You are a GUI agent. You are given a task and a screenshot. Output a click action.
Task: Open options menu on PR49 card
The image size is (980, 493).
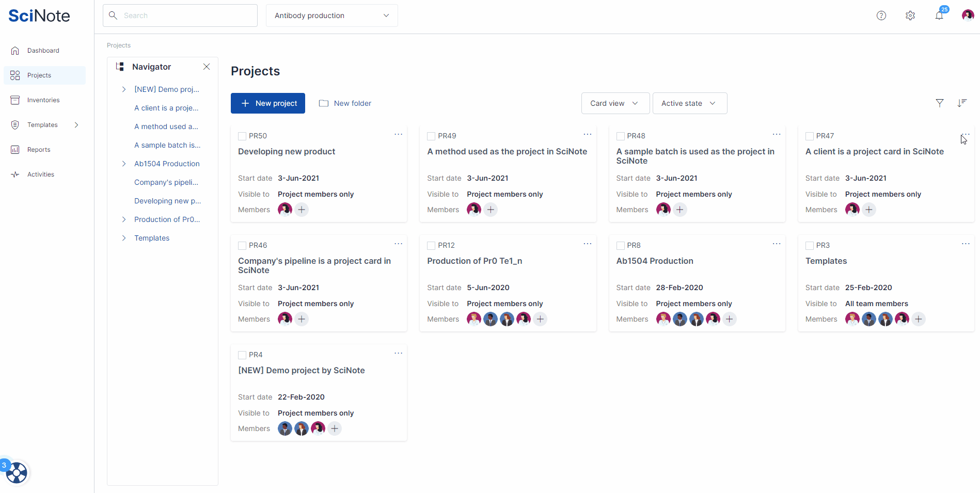click(587, 134)
